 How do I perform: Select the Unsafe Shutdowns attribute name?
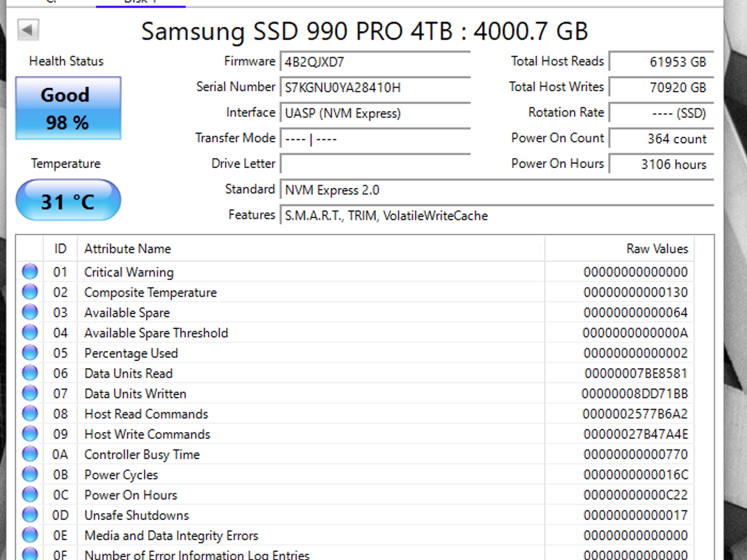pyautogui.click(x=136, y=516)
